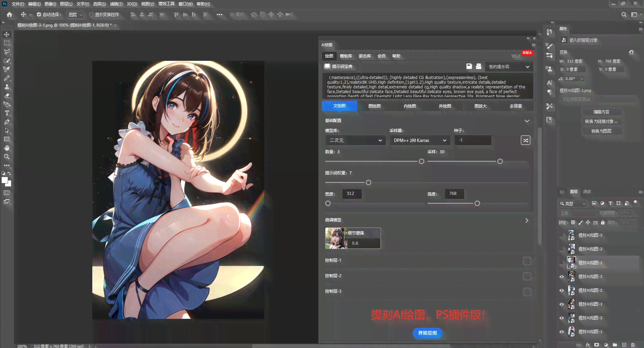This screenshot has height=348, width=644.
Task: Click the create new layer plus icon
Action: coord(624,345)
